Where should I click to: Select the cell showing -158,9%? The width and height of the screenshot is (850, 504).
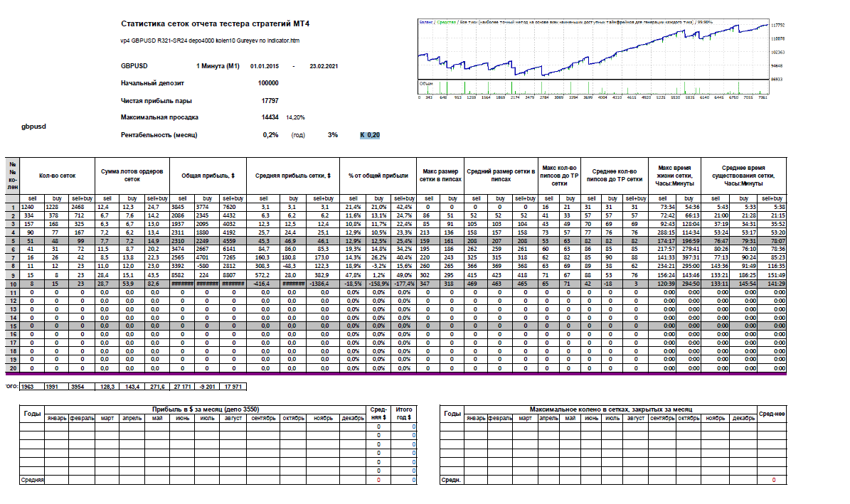coord(378,284)
